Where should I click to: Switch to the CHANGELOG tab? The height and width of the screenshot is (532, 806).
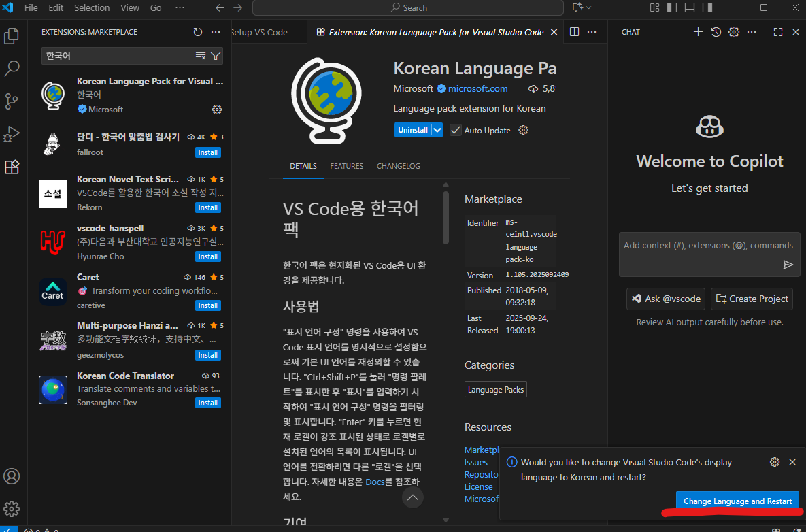(399, 166)
